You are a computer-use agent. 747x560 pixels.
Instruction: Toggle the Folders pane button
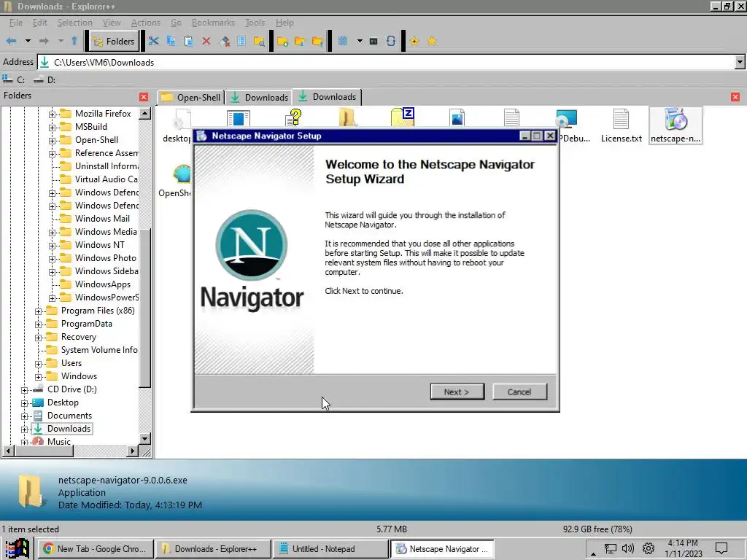pyautogui.click(x=115, y=42)
